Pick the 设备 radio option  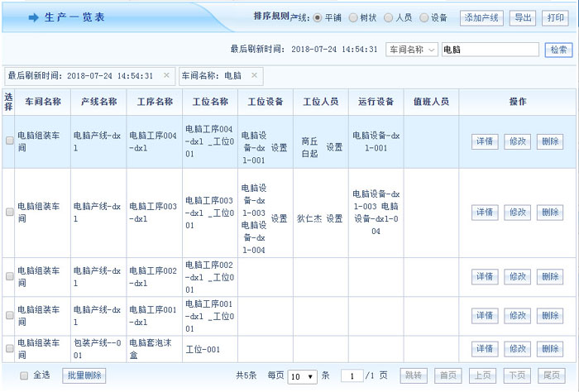(423, 17)
